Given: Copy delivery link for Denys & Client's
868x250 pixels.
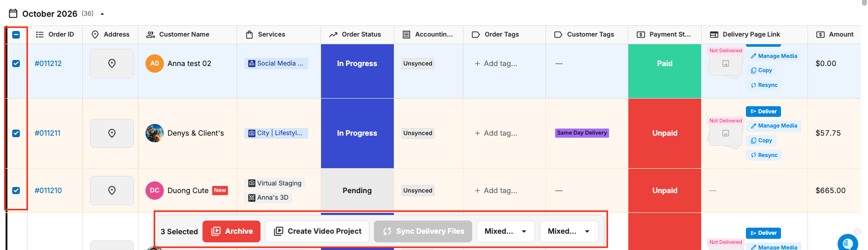Looking at the screenshot, I should coord(761,141).
